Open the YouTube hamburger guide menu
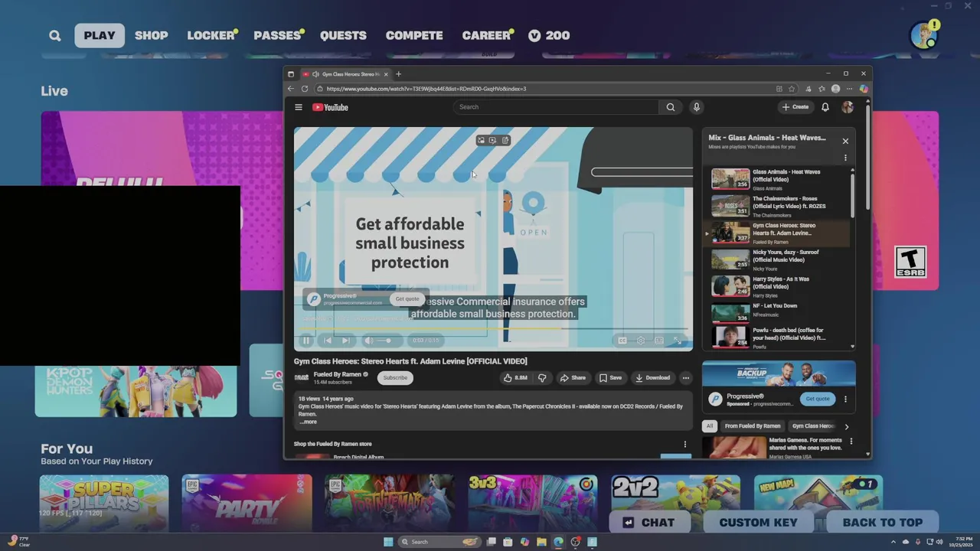The image size is (980, 551). tap(299, 107)
